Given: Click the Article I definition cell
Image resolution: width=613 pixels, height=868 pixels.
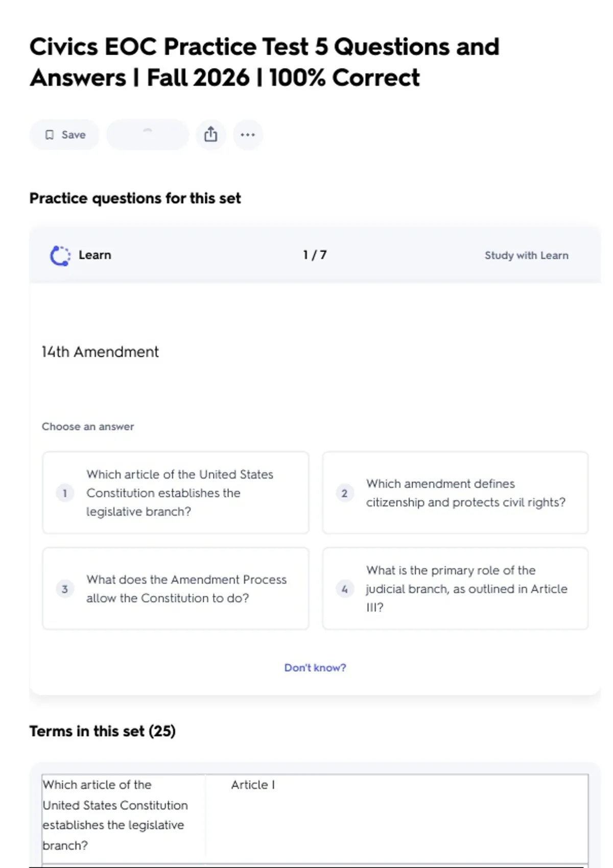Looking at the screenshot, I should (253, 785).
